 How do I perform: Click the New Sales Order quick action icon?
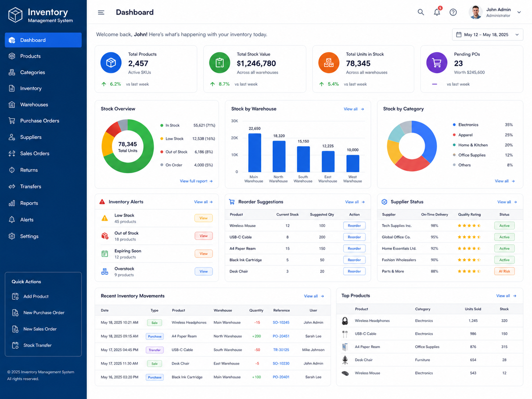15,329
